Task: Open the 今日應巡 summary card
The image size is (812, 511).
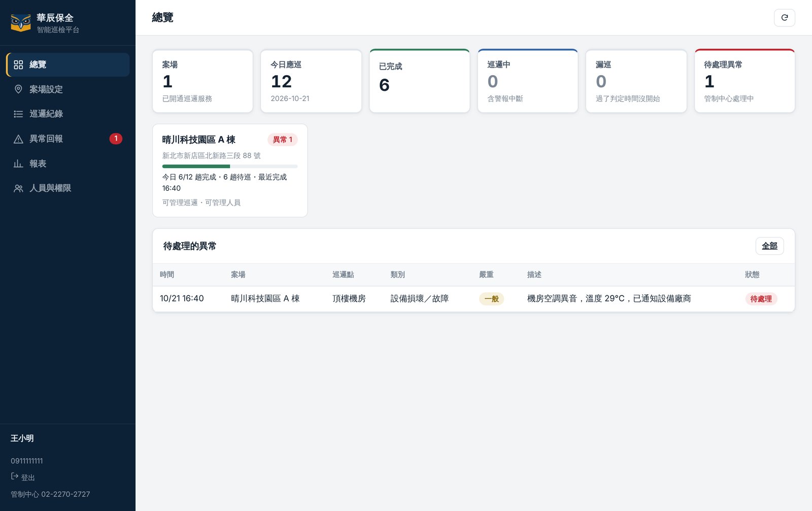Action: (311, 81)
